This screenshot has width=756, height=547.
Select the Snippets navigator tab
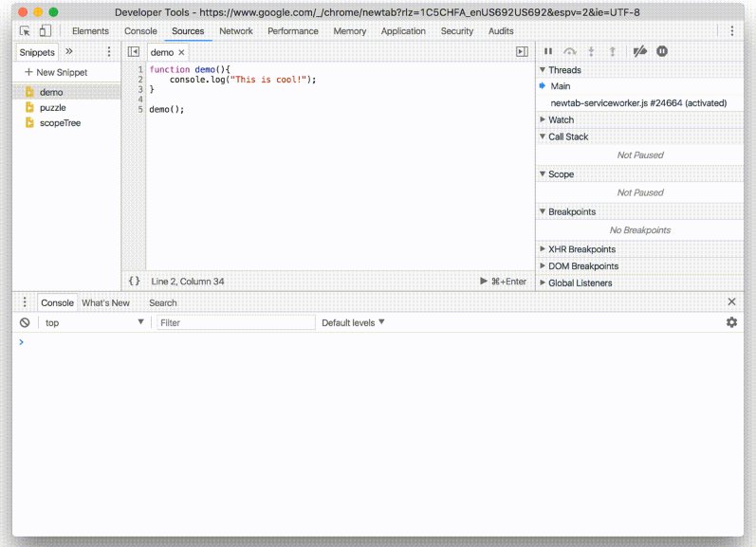(x=37, y=52)
